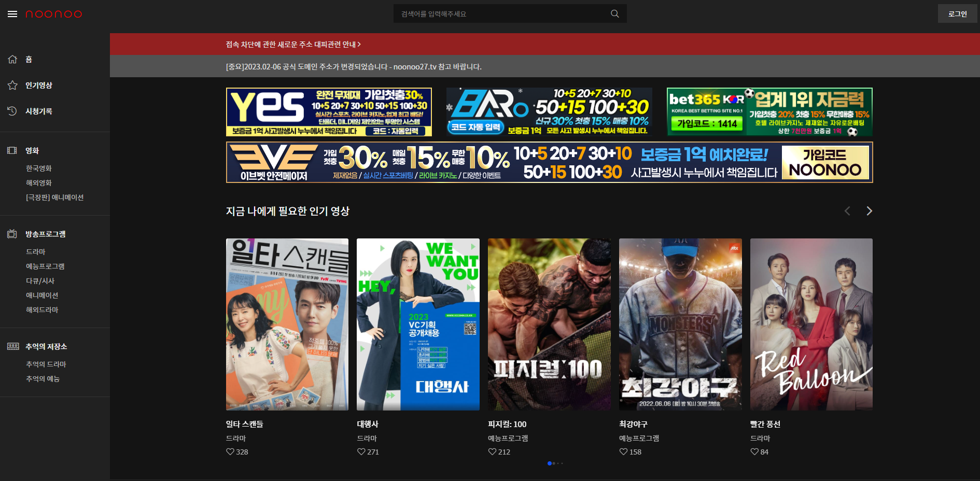Image resolution: width=980 pixels, height=481 pixels.
Task: Open 추억의 예능 in sidebar
Action: (x=43, y=379)
